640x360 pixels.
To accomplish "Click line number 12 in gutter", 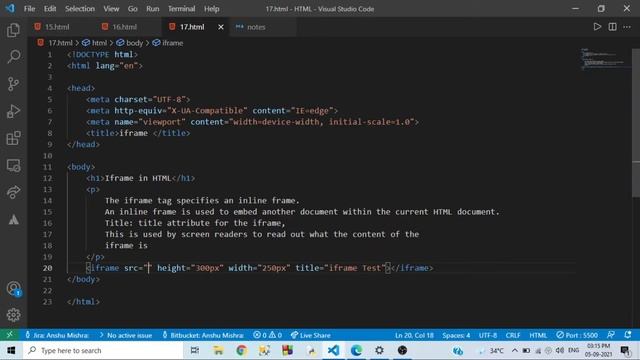I will pos(47,178).
